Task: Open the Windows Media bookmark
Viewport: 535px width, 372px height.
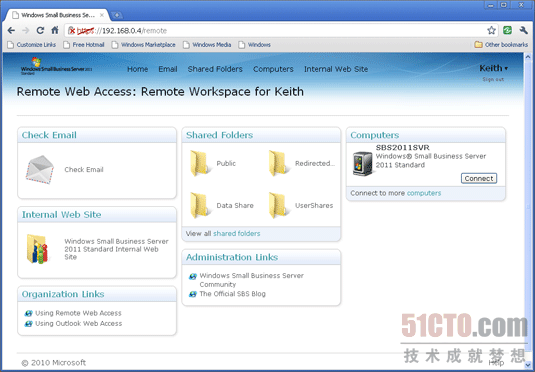Action: (x=207, y=45)
